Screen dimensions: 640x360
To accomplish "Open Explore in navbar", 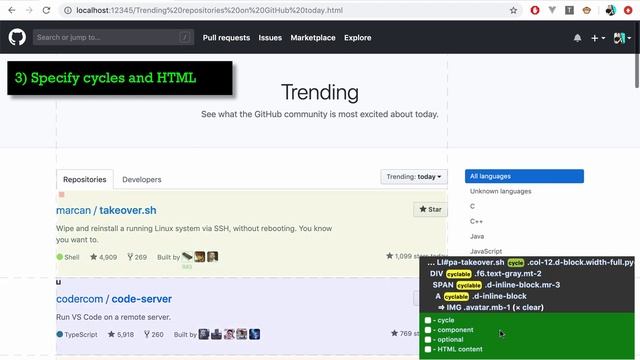I will point(358,38).
